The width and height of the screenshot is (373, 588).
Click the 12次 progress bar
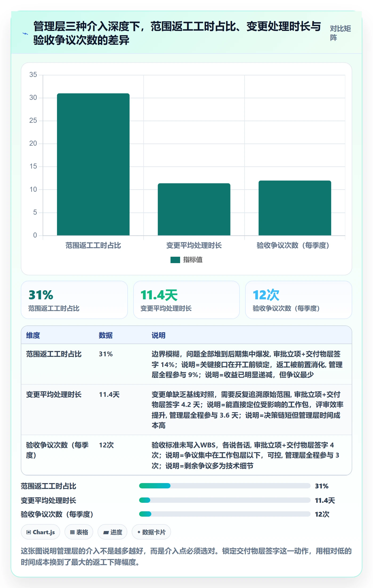[225, 514]
